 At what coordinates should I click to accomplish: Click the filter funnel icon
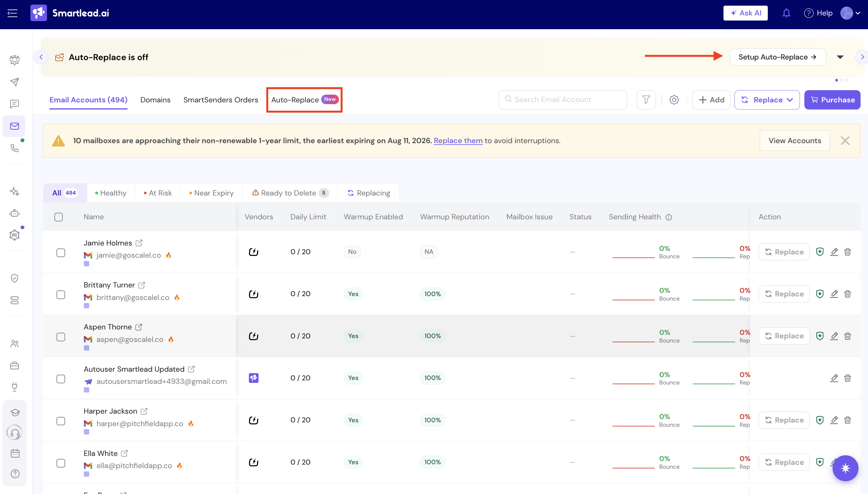click(x=646, y=100)
